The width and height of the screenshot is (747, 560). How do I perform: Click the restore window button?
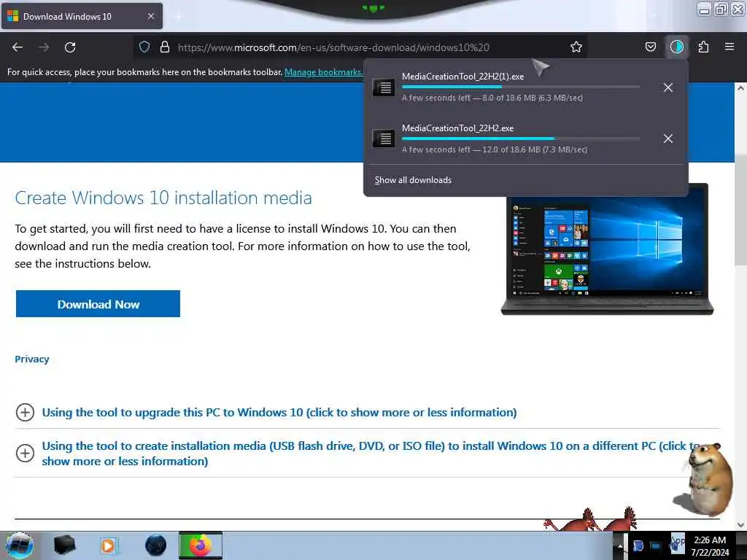(721, 9)
